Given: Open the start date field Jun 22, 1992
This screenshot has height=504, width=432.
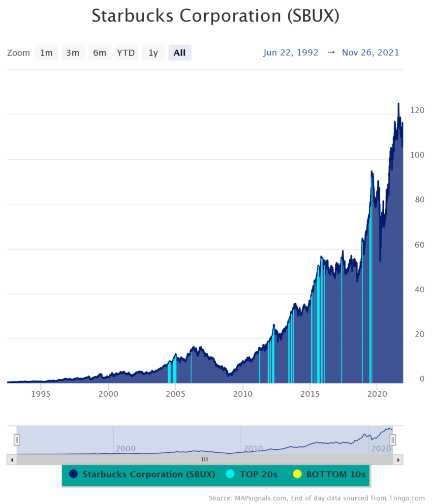Looking at the screenshot, I should (x=290, y=53).
